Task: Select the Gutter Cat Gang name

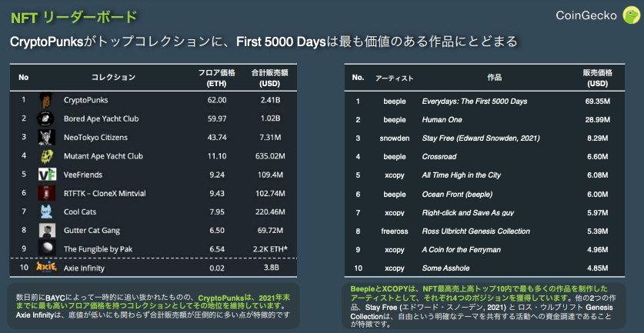Action: click(92, 231)
